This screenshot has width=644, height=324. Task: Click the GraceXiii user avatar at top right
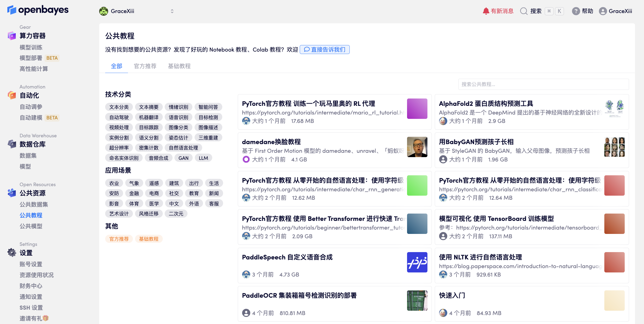click(x=603, y=11)
